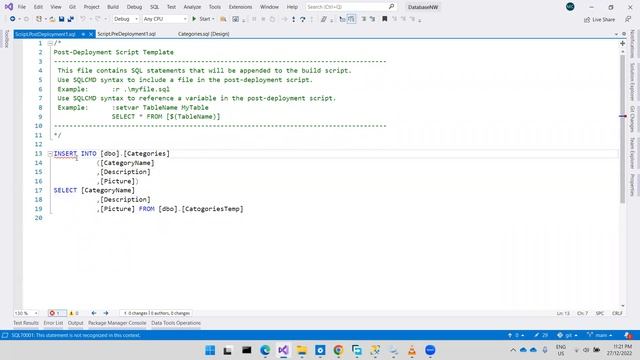Screen dimensions: 640x360
Task: Click the Save All icon
Action: tap(70, 19)
